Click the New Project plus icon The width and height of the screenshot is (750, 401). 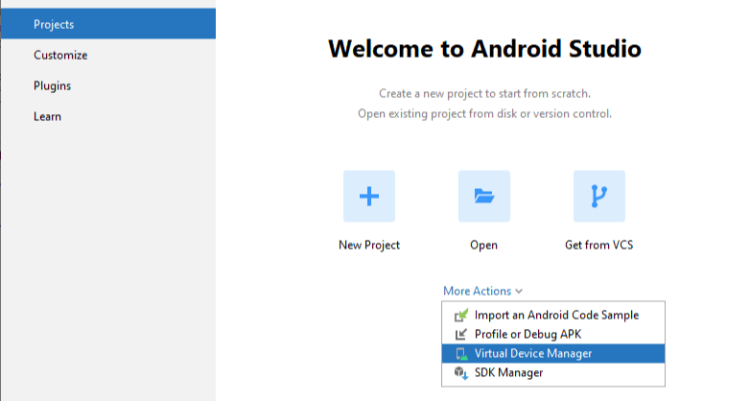[x=369, y=196]
